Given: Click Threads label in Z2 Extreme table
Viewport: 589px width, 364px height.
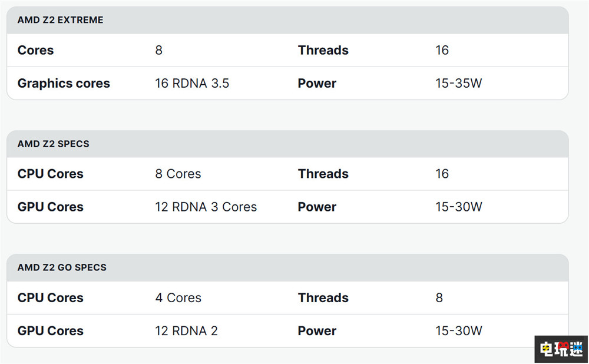Looking at the screenshot, I should [323, 50].
